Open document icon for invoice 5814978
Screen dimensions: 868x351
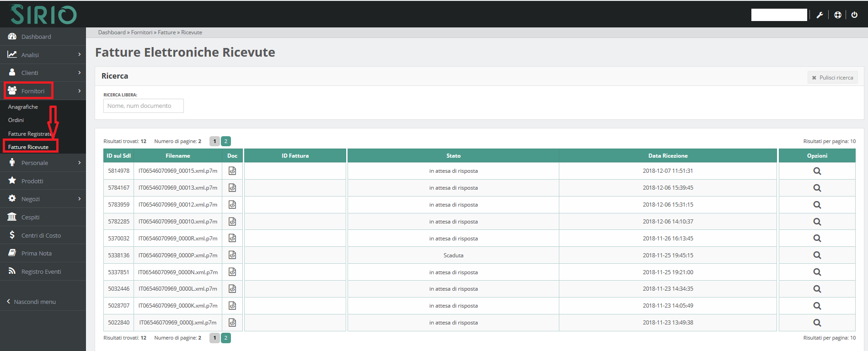point(232,171)
